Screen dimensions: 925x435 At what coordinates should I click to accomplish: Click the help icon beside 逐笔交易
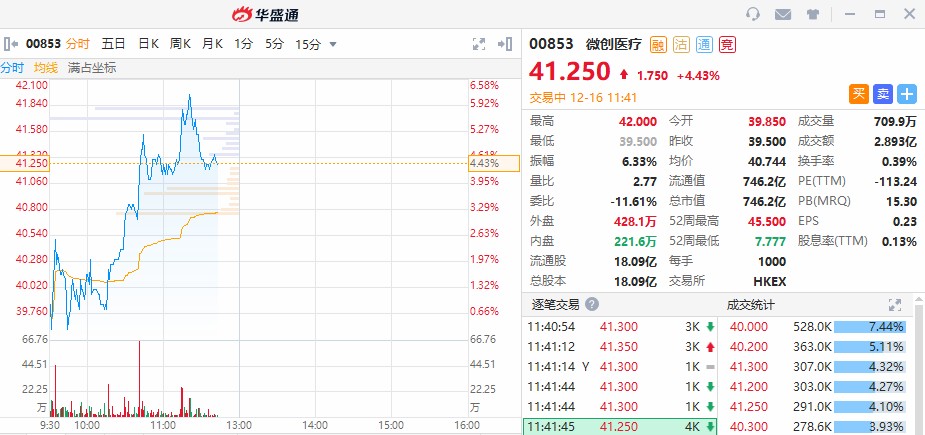click(592, 304)
